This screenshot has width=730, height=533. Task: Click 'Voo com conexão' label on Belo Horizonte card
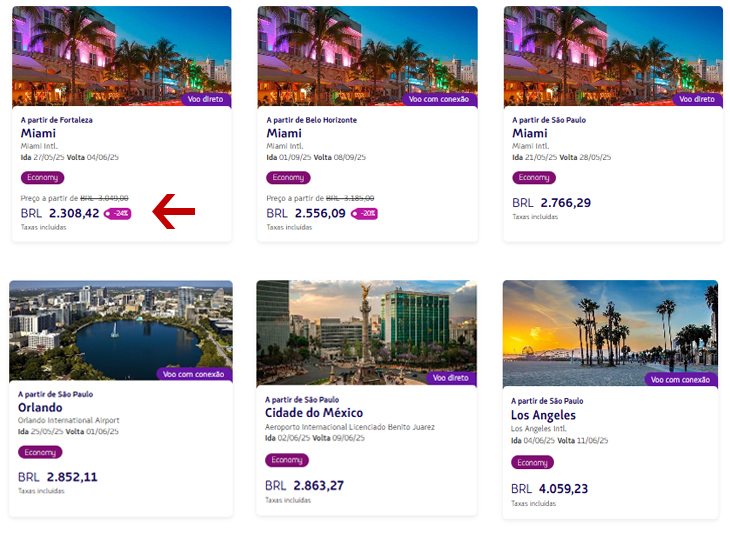(x=439, y=99)
